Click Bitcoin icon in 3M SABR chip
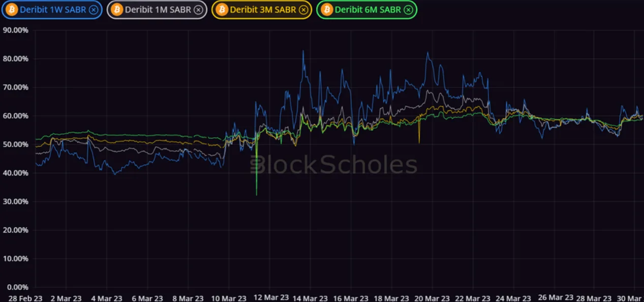Screen dimensions: 644x302 (222, 10)
